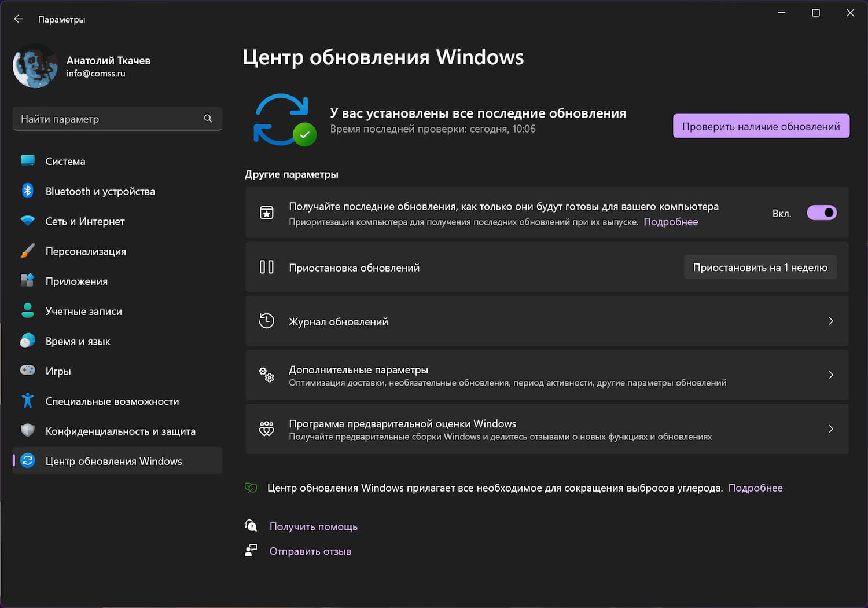Click the update history clock icon
Image resolution: width=868 pixels, height=608 pixels.
266,321
